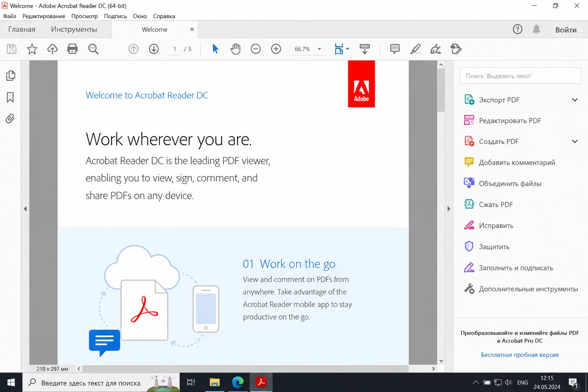Image resolution: width=588 pixels, height=392 pixels.
Task: Go to previous page arrow icon
Action: 133,49
